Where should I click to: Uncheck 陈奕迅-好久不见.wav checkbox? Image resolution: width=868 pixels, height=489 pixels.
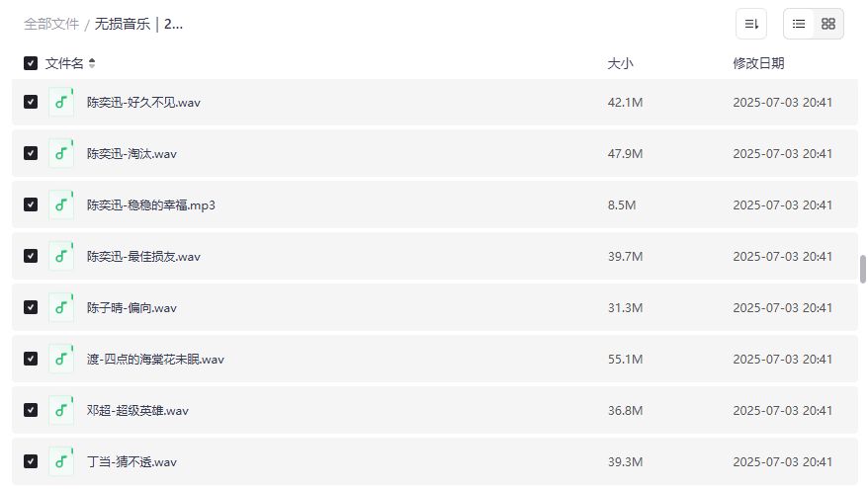31,102
